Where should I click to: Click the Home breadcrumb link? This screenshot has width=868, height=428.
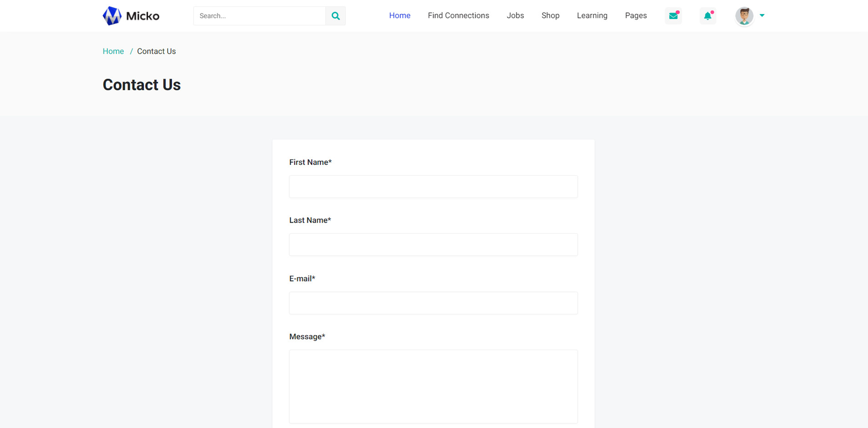pos(113,51)
